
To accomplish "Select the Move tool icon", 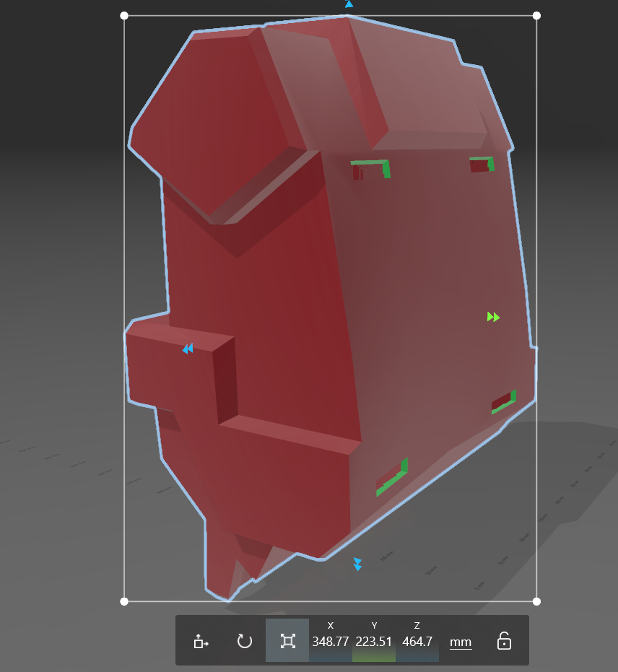I will (201, 642).
